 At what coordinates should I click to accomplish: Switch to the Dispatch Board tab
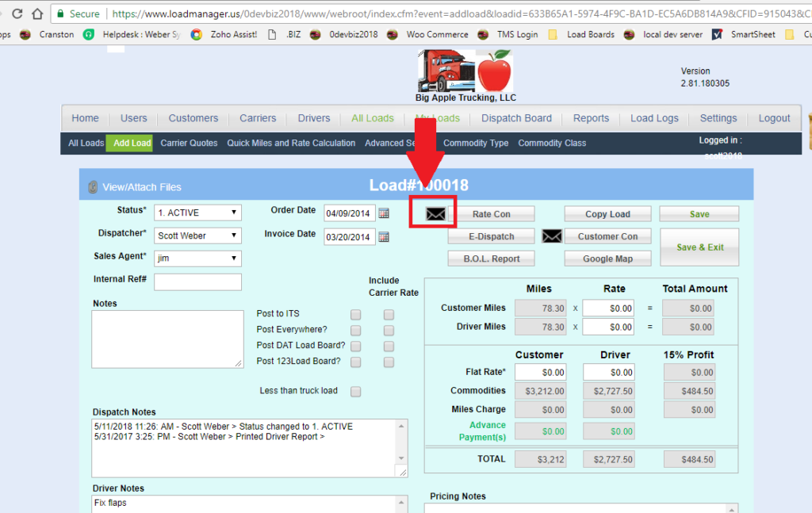pos(516,117)
